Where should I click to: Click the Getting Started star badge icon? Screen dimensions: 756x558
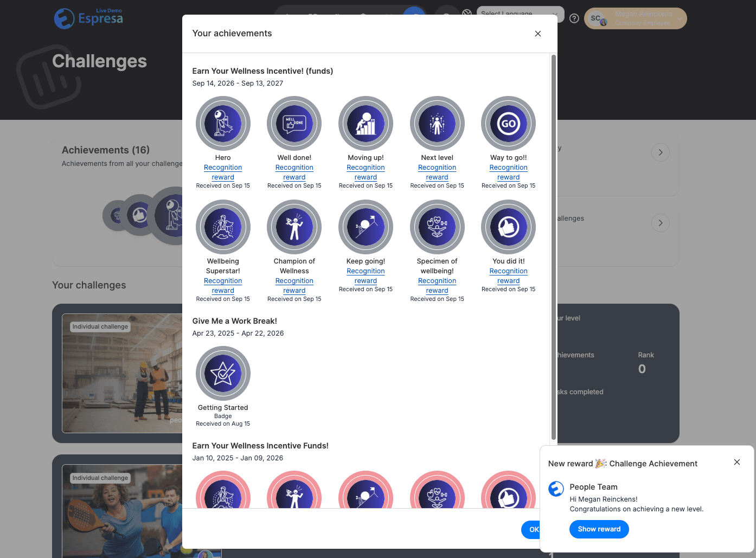[223, 374]
